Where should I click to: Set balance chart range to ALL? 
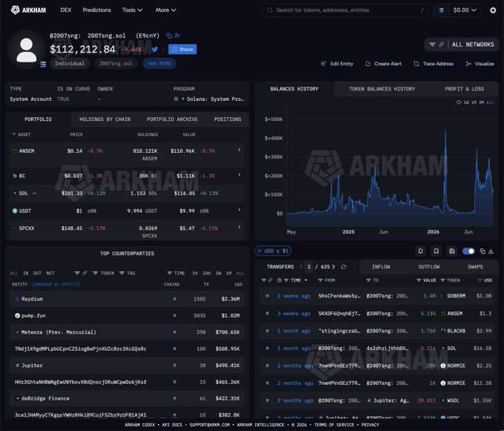coord(490,102)
